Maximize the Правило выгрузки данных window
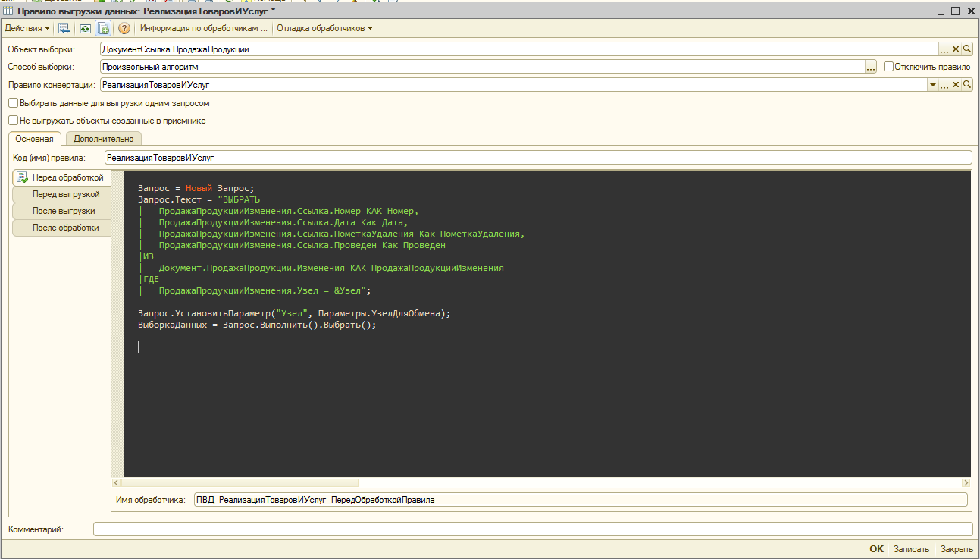Image resolution: width=980 pixels, height=559 pixels. click(x=955, y=11)
